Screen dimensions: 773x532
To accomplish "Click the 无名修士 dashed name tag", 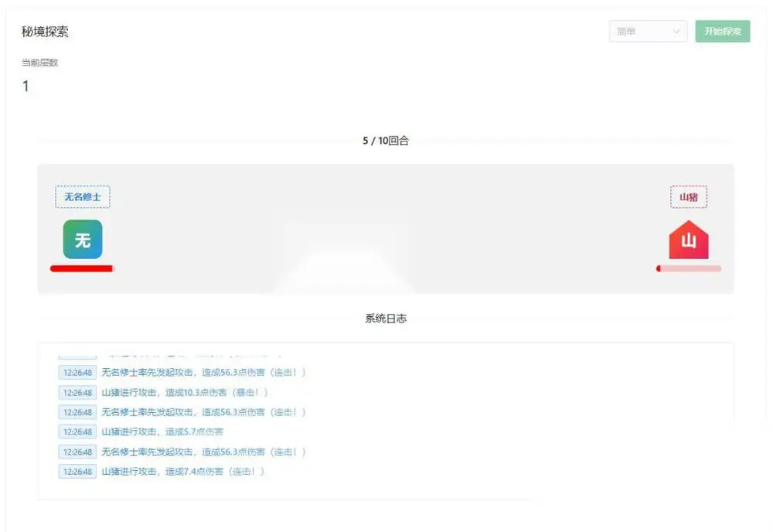I will tap(83, 196).
